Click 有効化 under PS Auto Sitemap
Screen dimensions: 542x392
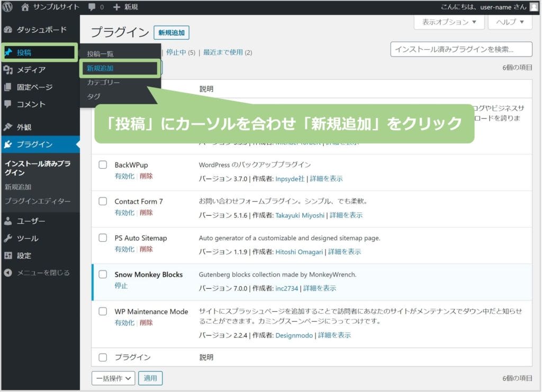124,249
